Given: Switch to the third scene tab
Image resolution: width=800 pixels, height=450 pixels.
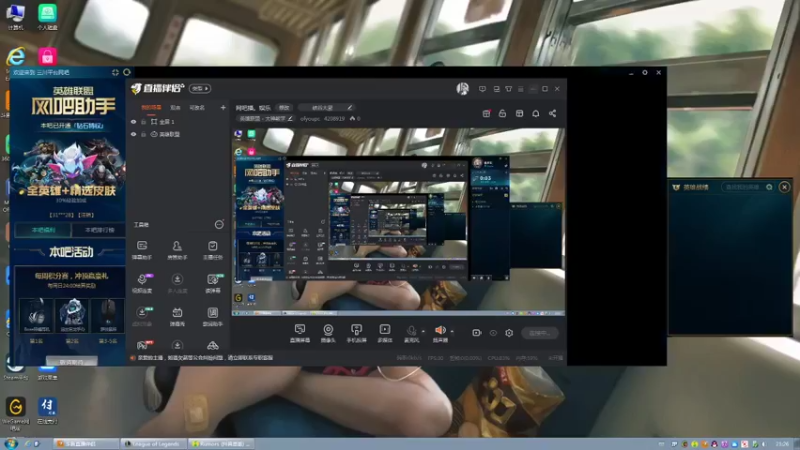Looking at the screenshot, I should pos(197,108).
